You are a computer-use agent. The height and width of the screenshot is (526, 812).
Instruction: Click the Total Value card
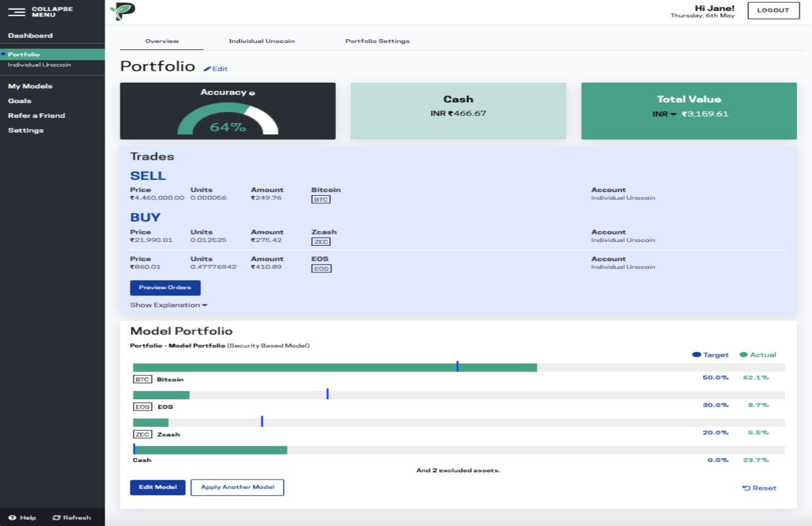point(689,111)
